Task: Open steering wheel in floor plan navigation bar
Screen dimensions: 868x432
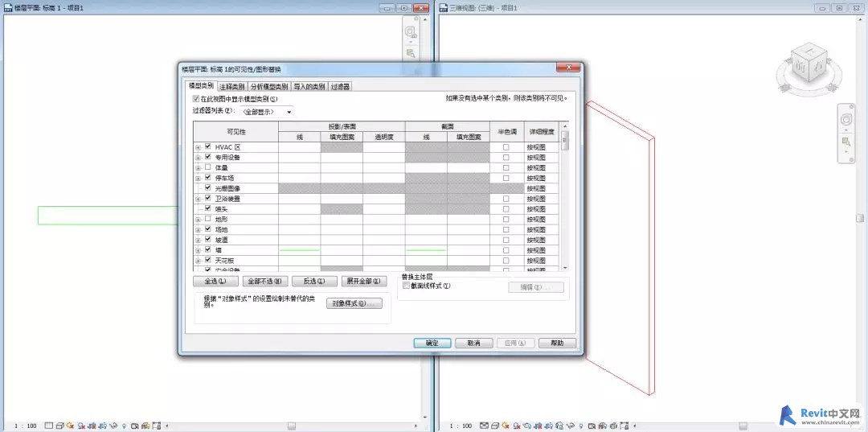Action: click(411, 32)
